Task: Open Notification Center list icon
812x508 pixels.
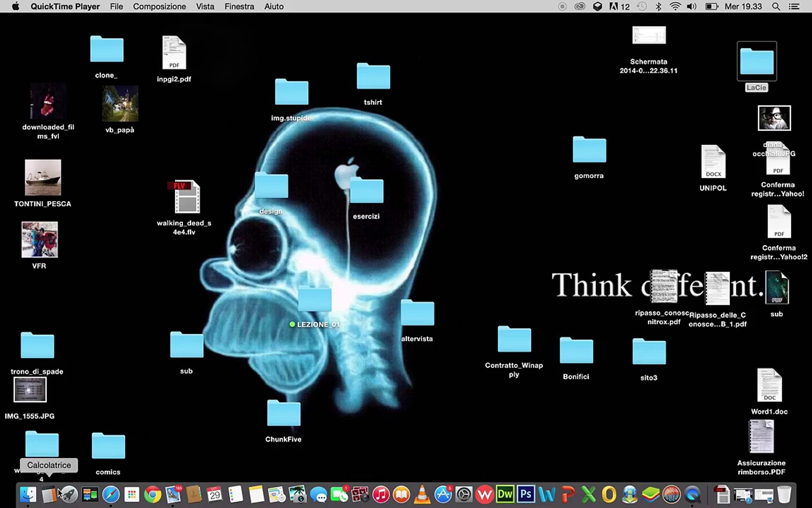Action: (794, 7)
